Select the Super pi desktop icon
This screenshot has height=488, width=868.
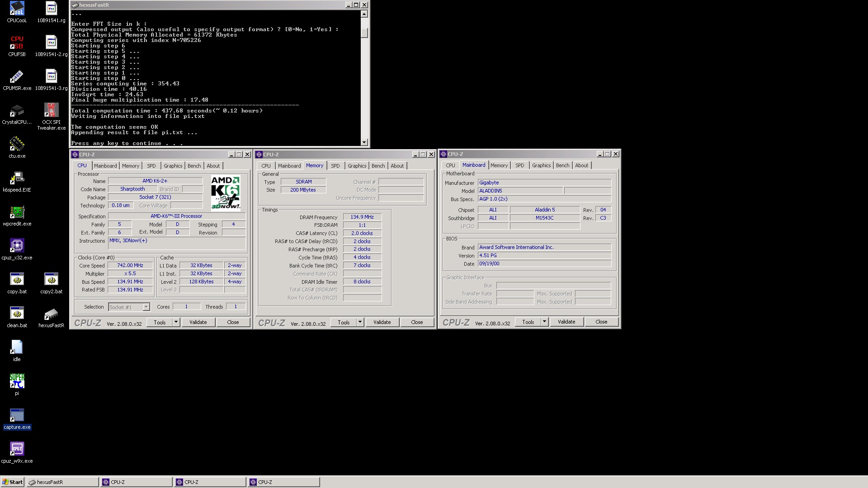17,385
